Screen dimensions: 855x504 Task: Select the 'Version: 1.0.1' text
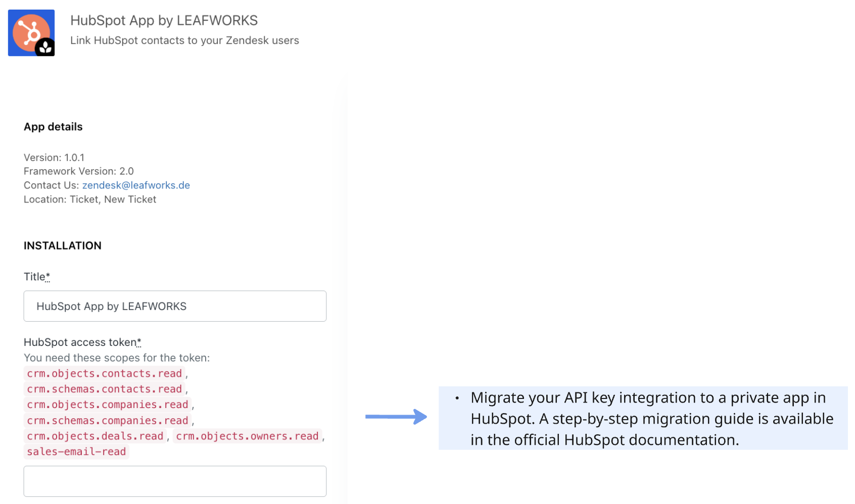[x=54, y=158]
